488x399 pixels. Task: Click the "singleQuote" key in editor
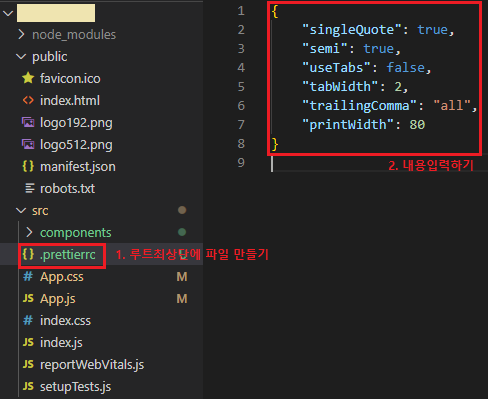point(352,30)
